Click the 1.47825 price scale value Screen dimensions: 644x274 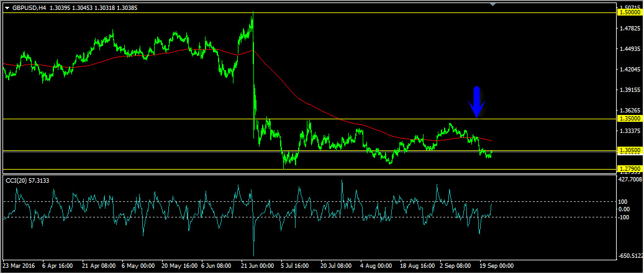tap(630, 29)
